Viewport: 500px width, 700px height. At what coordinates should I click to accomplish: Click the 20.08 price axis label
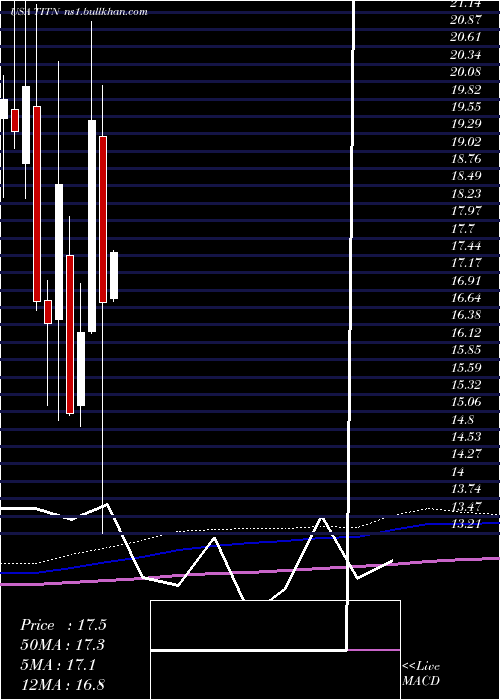[x=466, y=72]
